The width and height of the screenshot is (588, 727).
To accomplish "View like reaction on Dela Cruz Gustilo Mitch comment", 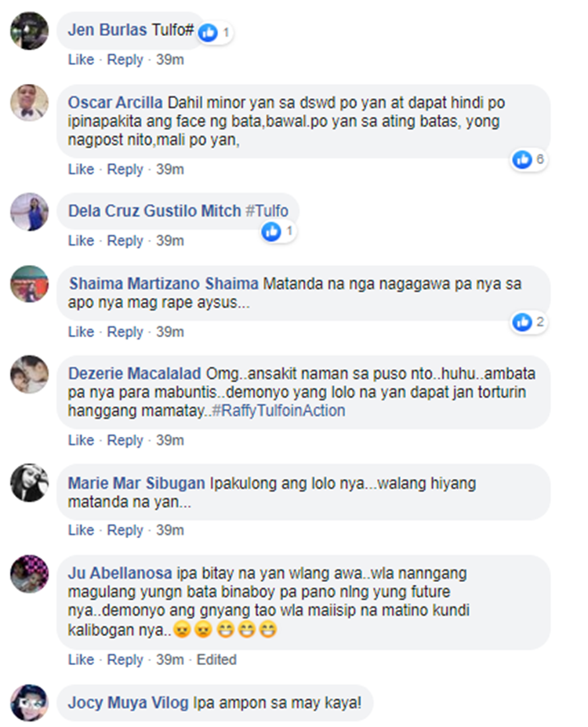I will [x=278, y=231].
